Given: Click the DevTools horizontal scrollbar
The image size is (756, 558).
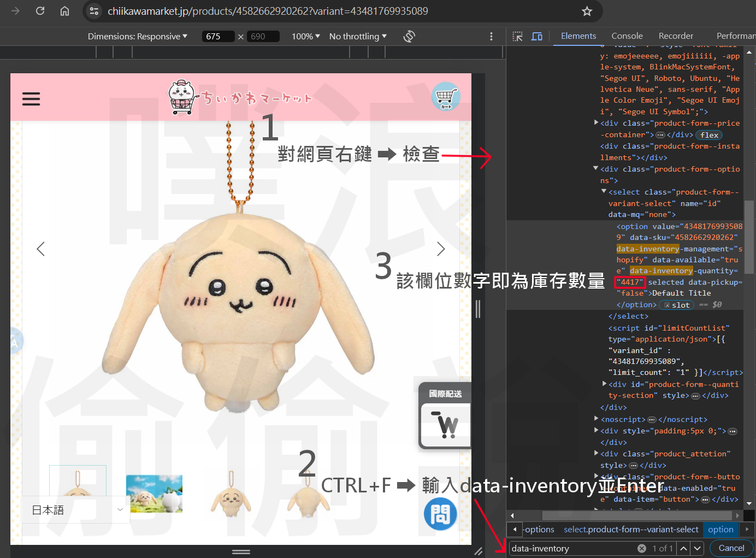Looking at the screenshot, I should 636,515.
